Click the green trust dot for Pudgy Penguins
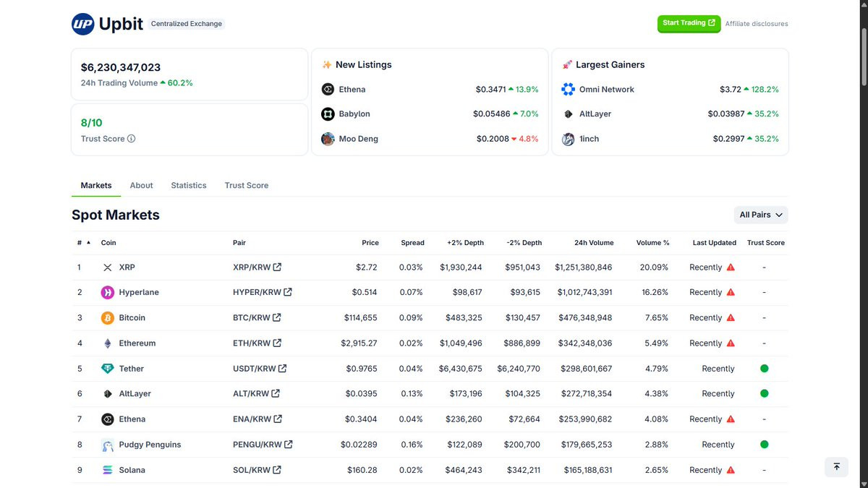This screenshot has height=488, width=868. click(x=765, y=445)
